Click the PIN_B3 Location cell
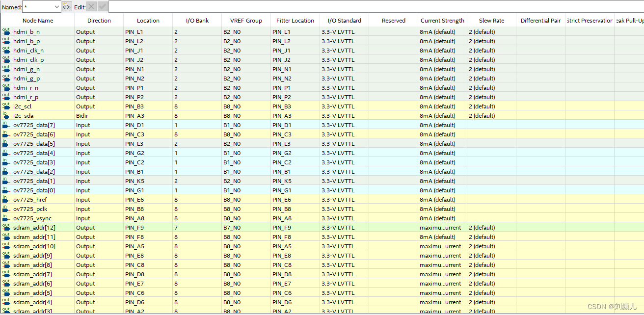This screenshot has height=315, width=644. [148, 106]
